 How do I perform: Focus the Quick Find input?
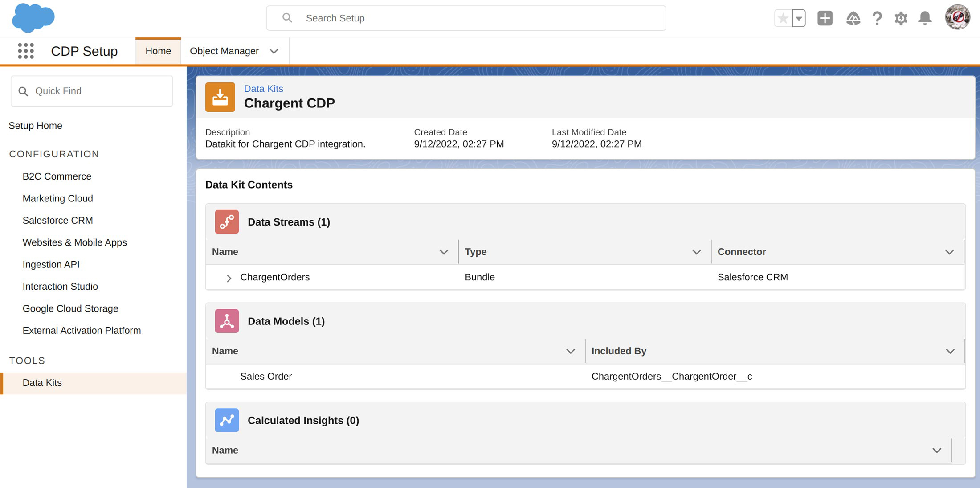pos(92,91)
